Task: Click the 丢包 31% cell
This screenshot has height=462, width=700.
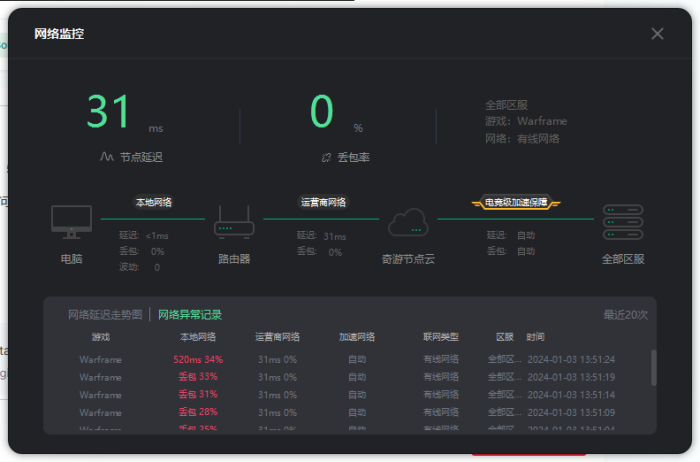Action: tap(198, 395)
